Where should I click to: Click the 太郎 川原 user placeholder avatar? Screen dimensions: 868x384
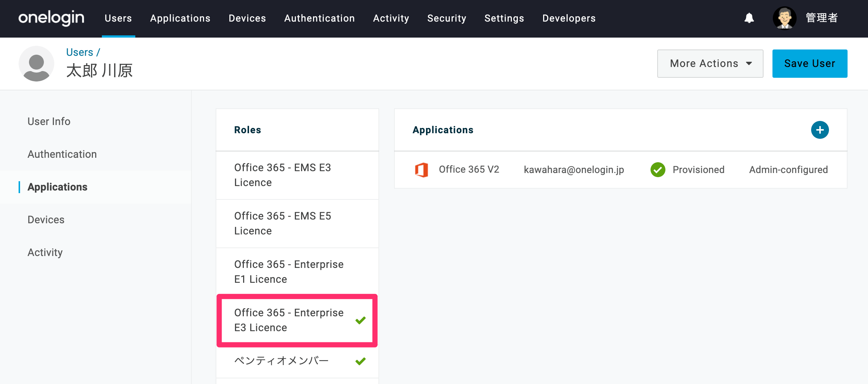(x=36, y=64)
